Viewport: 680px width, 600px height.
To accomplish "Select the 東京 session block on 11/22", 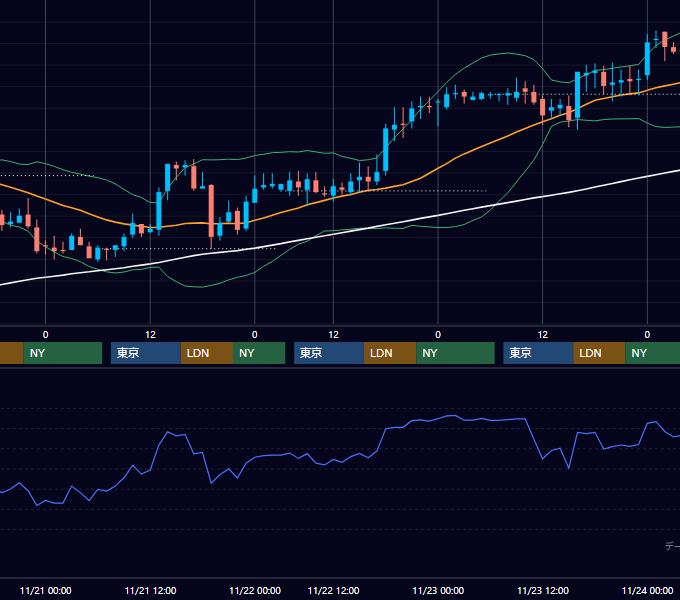I will (329, 353).
